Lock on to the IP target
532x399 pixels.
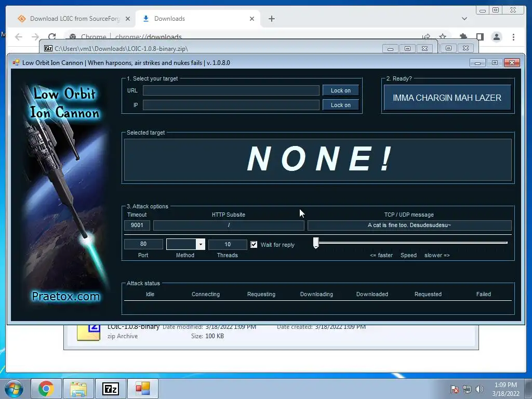[x=341, y=105]
